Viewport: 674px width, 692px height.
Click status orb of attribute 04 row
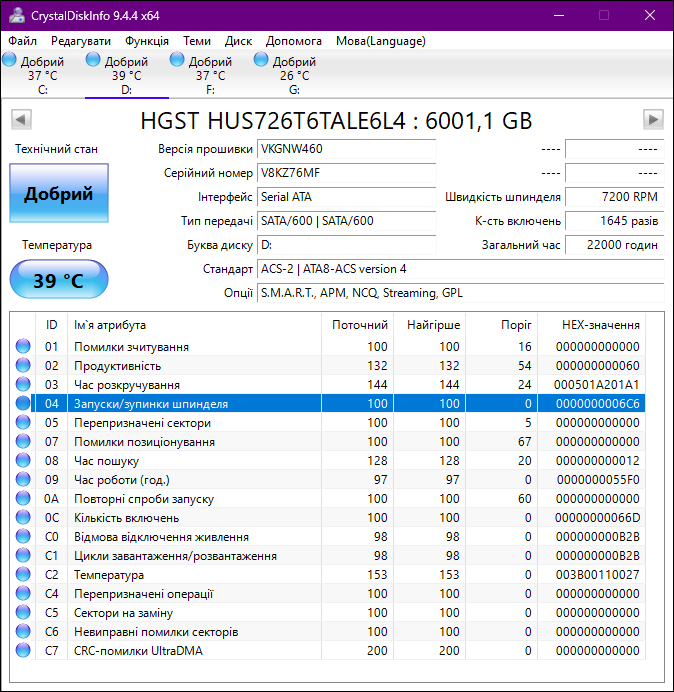coord(23,403)
